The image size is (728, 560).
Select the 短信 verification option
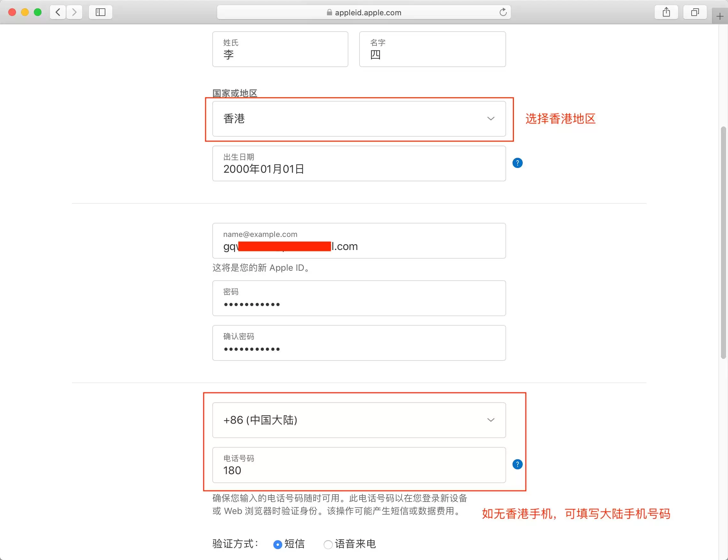point(278,544)
